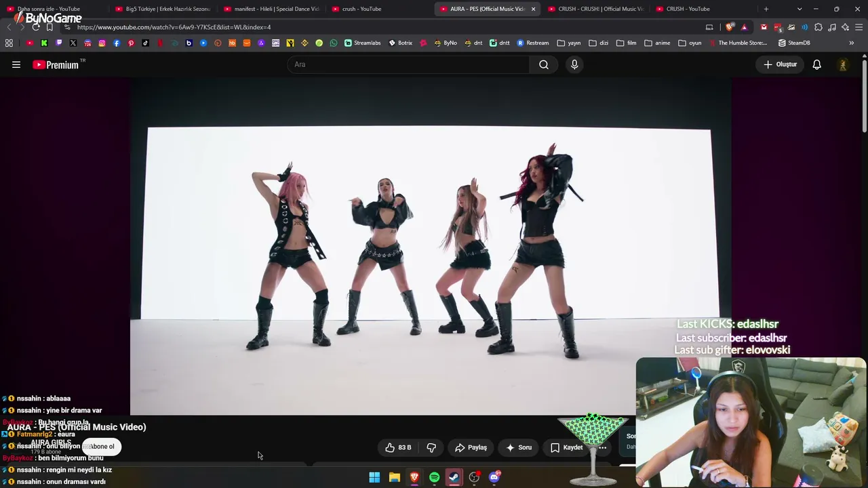Open The Humble Store bookmark
The image size is (868, 488).
(x=738, y=43)
